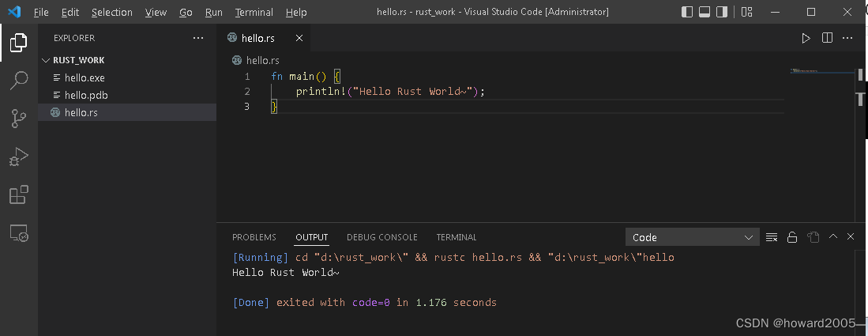This screenshot has height=336, width=868.
Task: Click the EXPLORER panel title
Action: click(x=74, y=38)
